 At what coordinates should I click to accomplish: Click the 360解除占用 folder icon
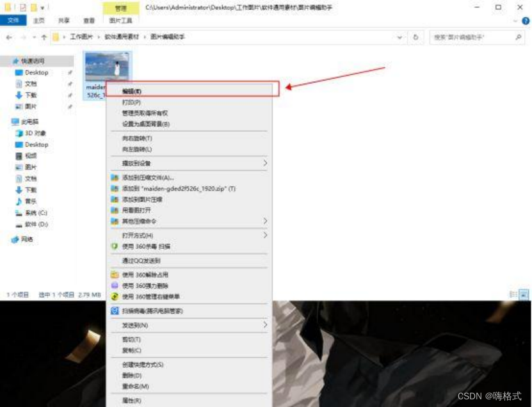click(115, 275)
